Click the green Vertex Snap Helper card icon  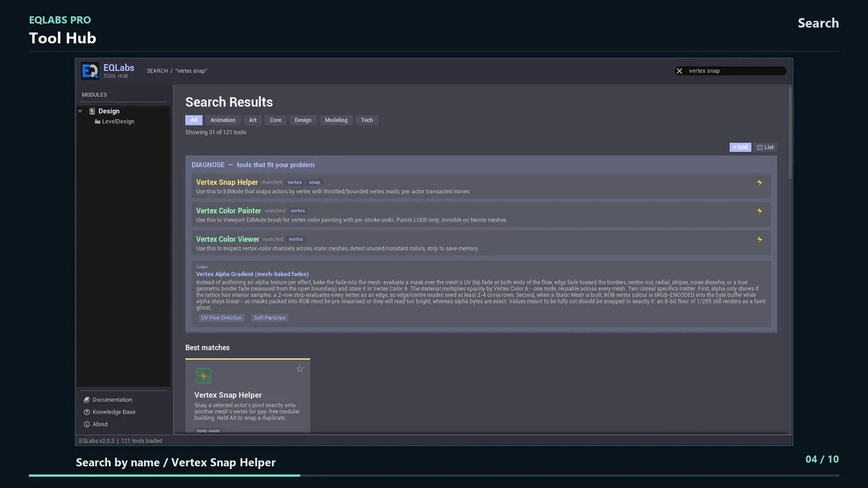[204, 376]
